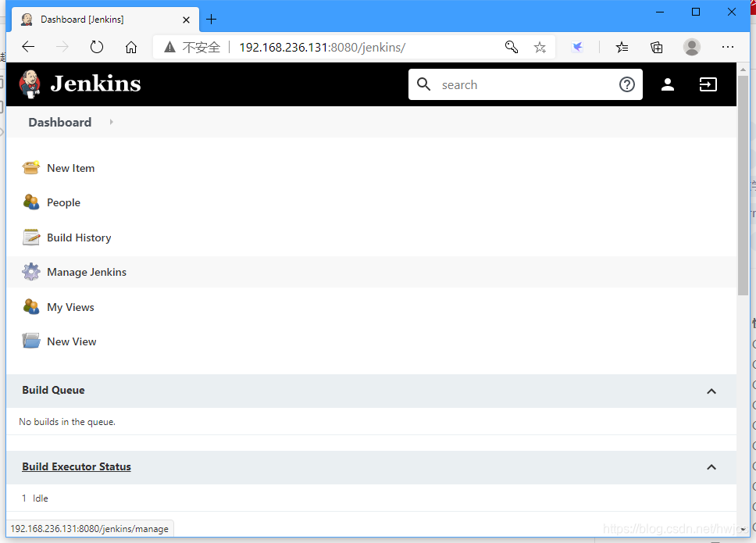The width and height of the screenshot is (756, 543).
Task: Open the My Views link
Action: 70,307
